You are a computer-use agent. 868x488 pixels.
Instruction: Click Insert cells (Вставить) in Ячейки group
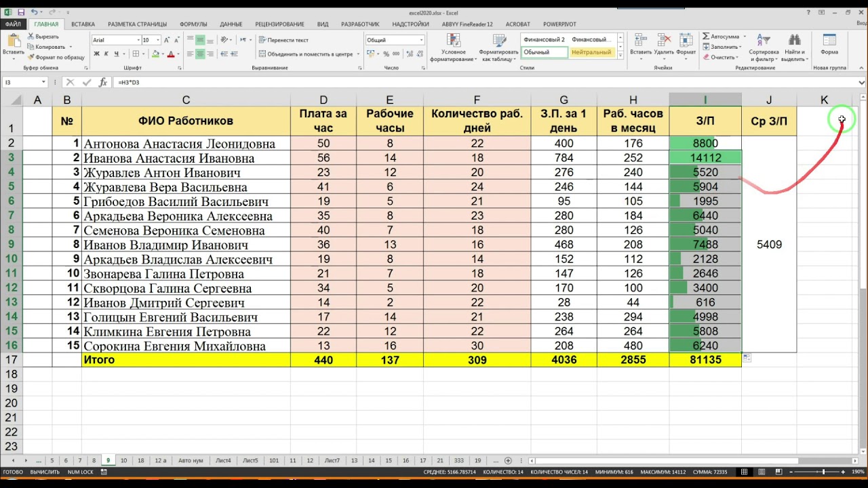(641, 45)
